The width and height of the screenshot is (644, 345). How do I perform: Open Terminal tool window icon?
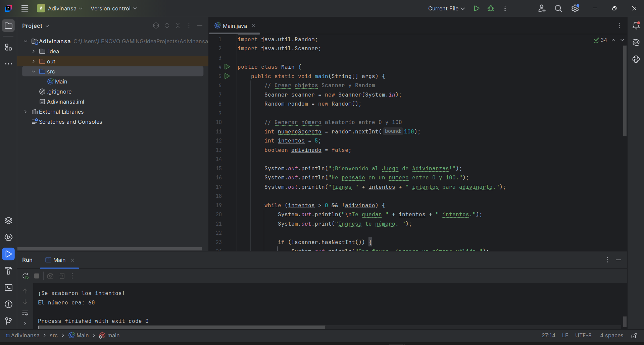point(8,287)
